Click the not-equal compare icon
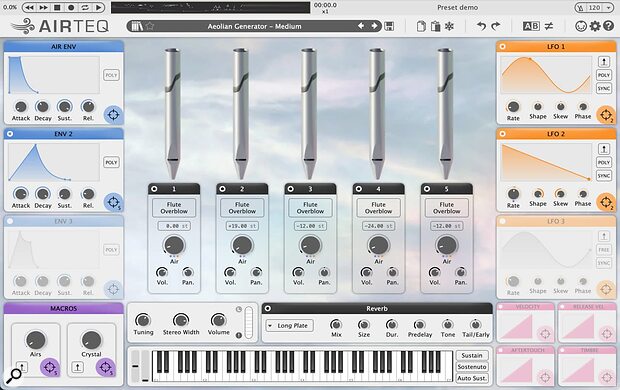 click(x=549, y=27)
